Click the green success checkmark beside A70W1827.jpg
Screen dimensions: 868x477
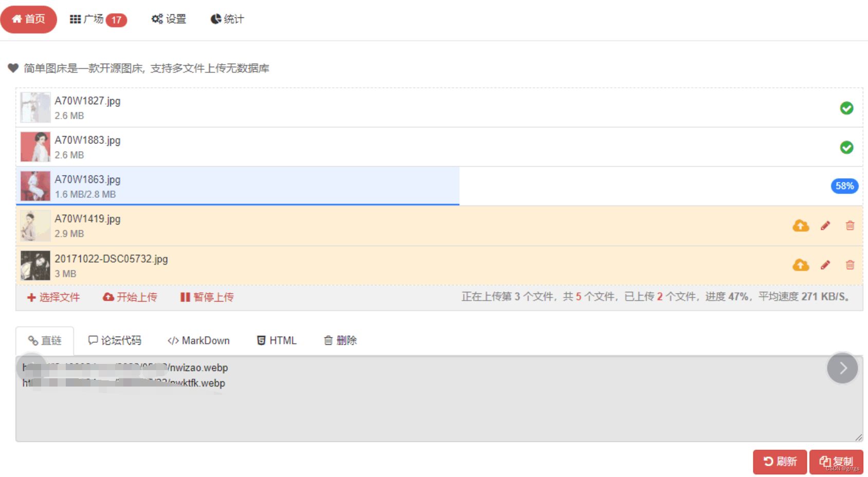coord(845,108)
